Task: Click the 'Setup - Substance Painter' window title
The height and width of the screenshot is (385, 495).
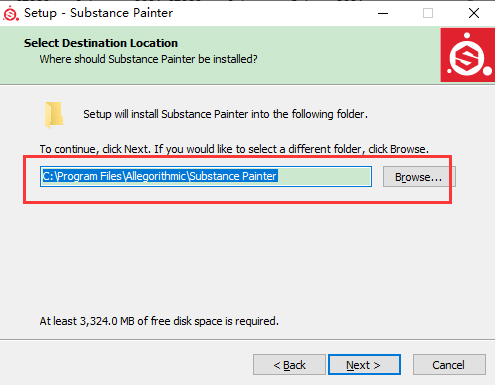Action: [x=98, y=13]
